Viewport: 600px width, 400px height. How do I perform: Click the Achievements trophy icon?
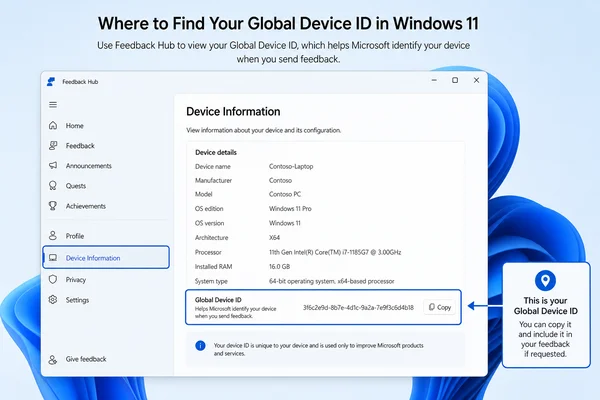(x=53, y=206)
